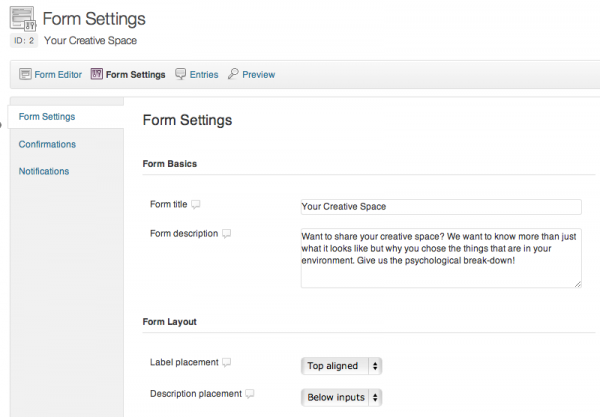600x417 pixels.
Task: Click the Form description tooltip icon
Action: pyautogui.click(x=227, y=233)
